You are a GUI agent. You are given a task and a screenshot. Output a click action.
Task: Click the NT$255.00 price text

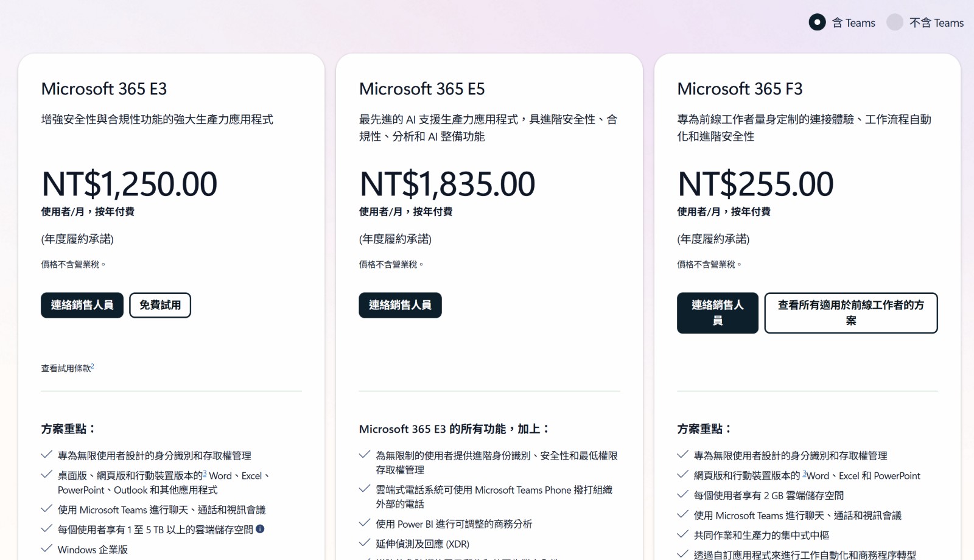click(755, 183)
